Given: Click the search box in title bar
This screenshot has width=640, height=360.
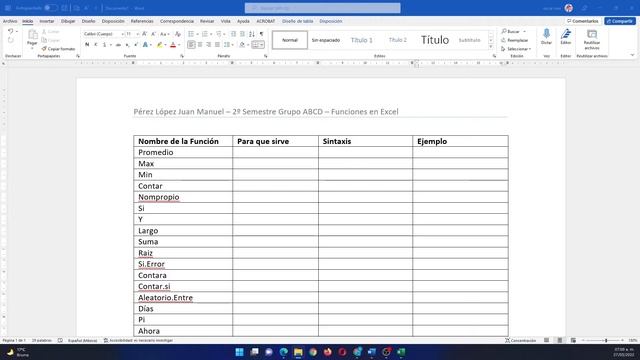Looking at the screenshot, I should coord(322,8).
